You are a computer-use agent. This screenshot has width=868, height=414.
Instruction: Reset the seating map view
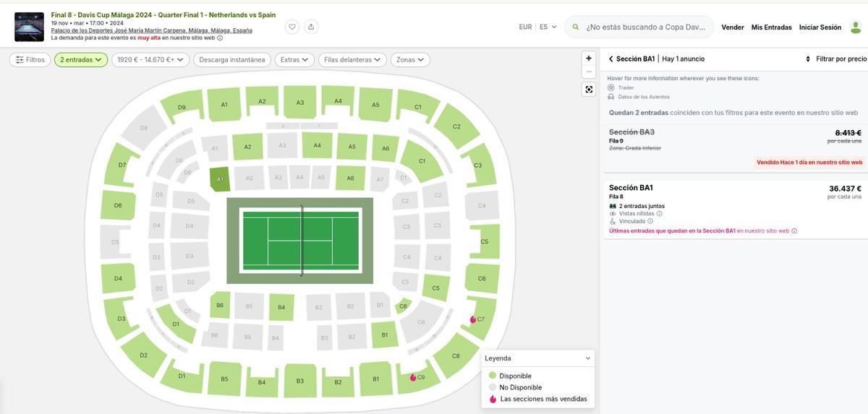[x=589, y=90]
